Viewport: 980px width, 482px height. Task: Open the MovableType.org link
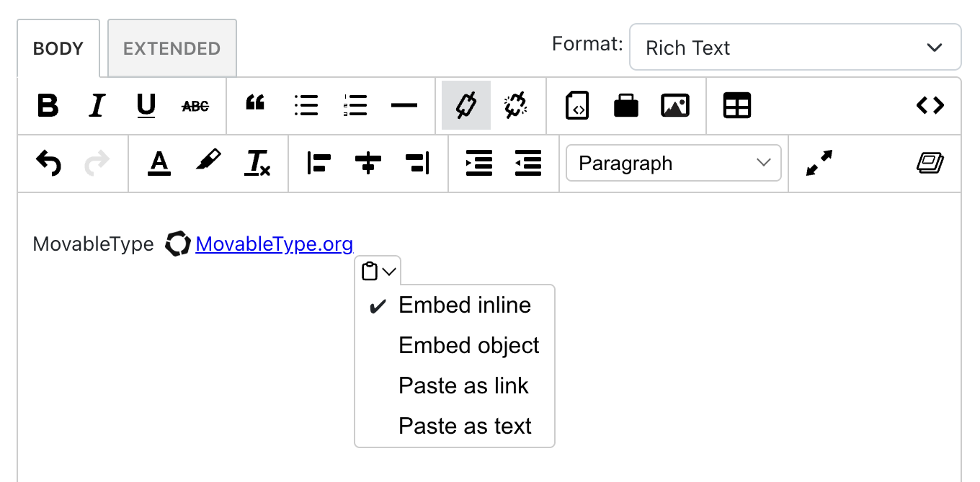click(274, 244)
